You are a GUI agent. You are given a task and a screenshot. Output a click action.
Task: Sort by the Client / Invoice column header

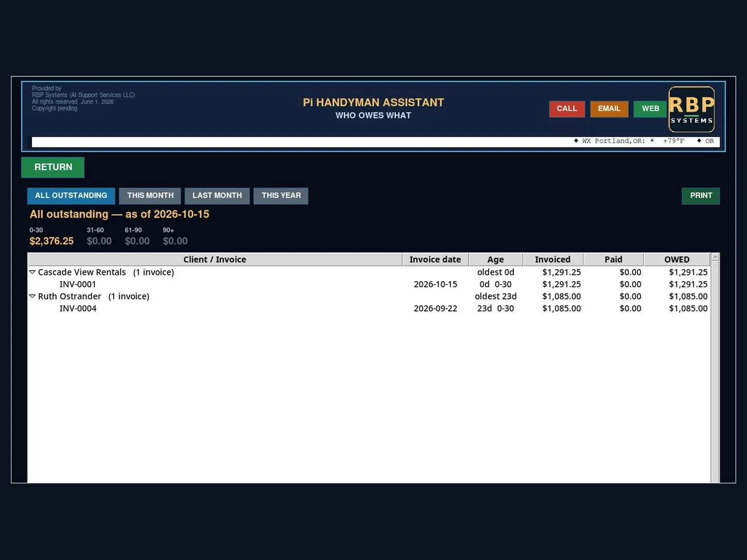(x=215, y=259)
